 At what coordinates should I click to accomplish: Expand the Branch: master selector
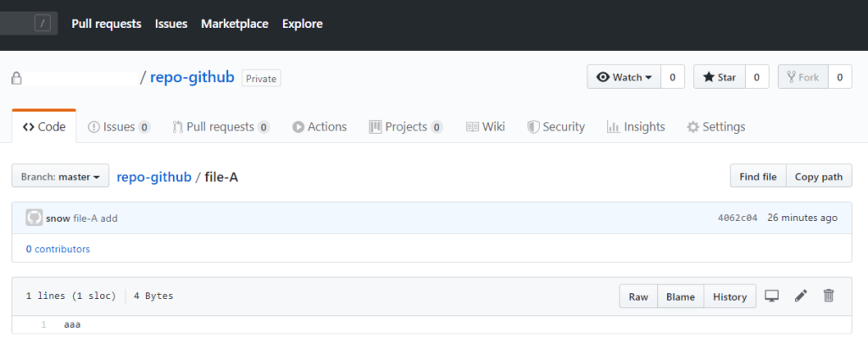(x=60, y=176)
